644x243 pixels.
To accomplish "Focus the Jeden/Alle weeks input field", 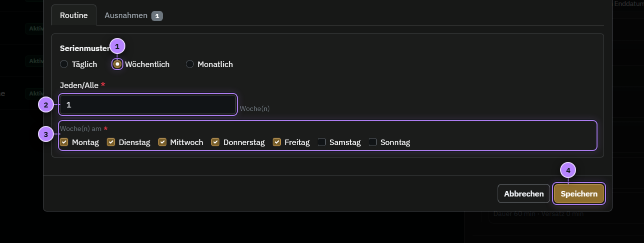I will (x=148, y=105).
